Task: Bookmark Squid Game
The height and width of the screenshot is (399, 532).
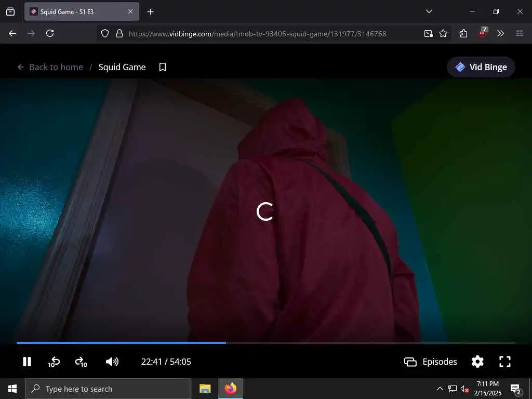Action: (163, 67)
